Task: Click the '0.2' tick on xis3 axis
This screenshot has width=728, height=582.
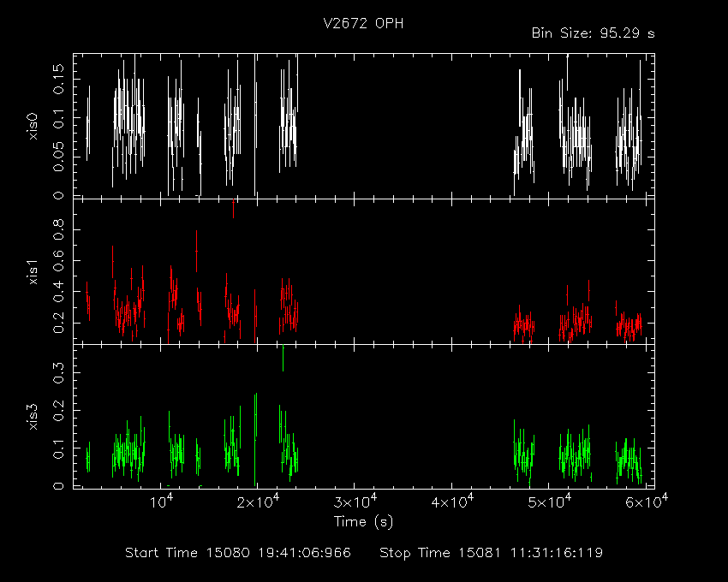Action: coord(58,410)
